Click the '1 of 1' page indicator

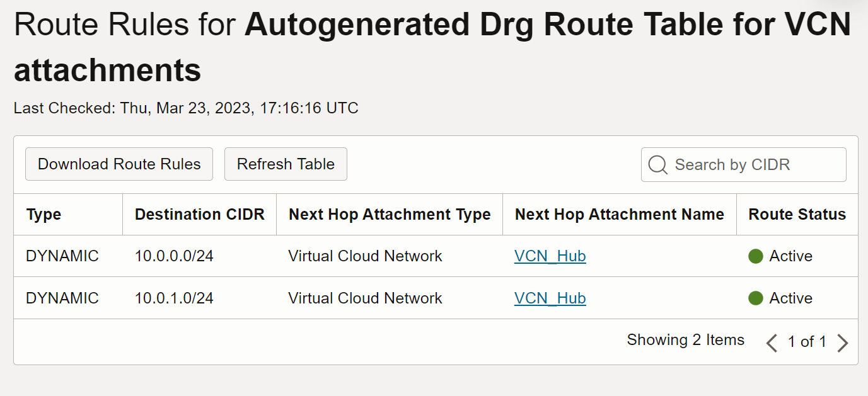tap(807, 342)
